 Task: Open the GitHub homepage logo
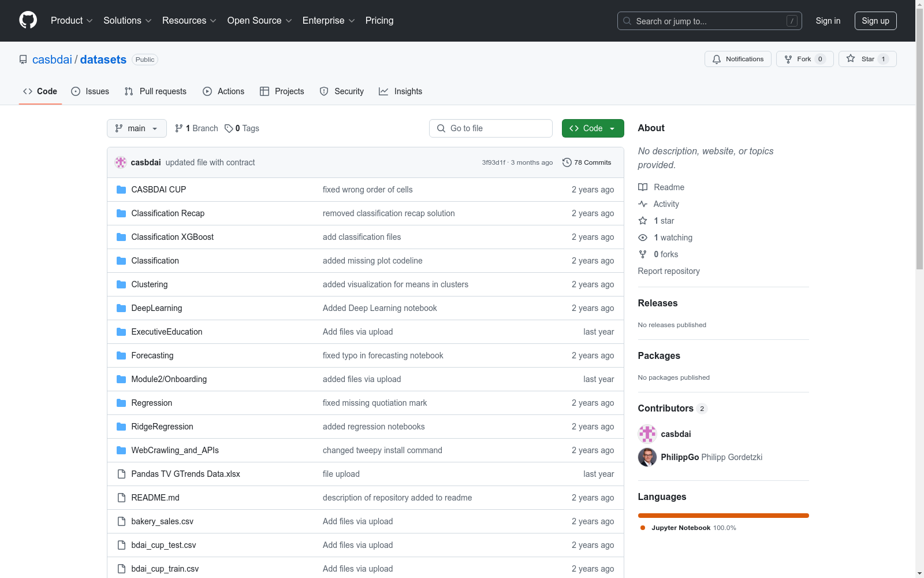pyautogui.click(x=28, y=20)
